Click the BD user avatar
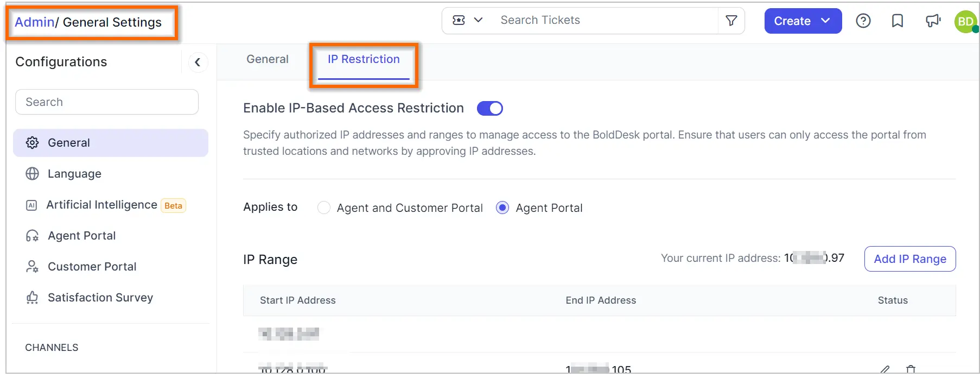This screenshot has height=377, width=980. pos(965,22)
